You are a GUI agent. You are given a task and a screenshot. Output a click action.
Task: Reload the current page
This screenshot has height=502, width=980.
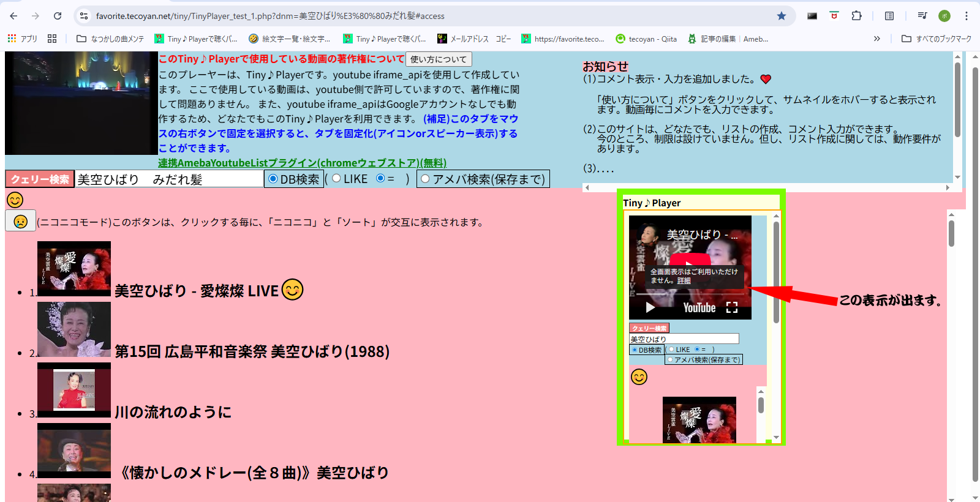(x=58, y=16)
